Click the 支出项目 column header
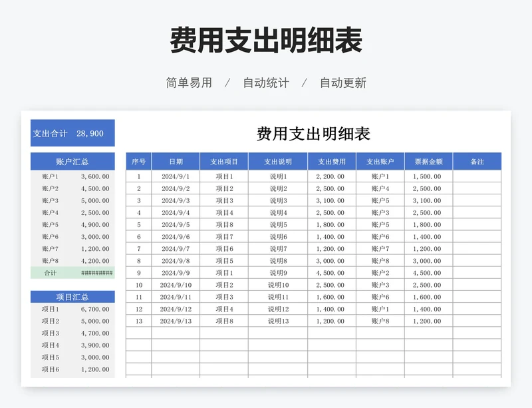Image resolution: width=532 pixels, height=408 pixels. click(224, 161)
